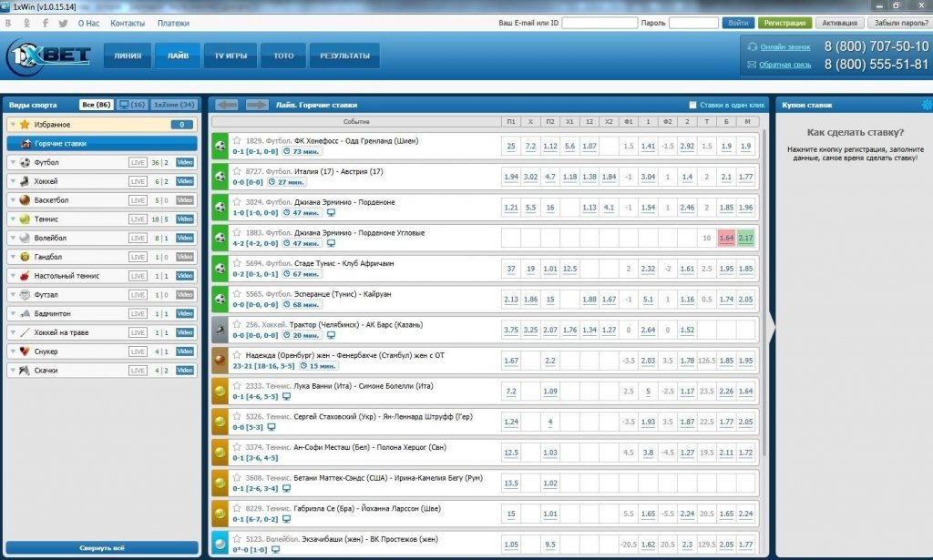Image resolution: width=933 pixels, height=560 pixels.
Task: Click hockey icon of Трактор row
Action: pos(220,330)
